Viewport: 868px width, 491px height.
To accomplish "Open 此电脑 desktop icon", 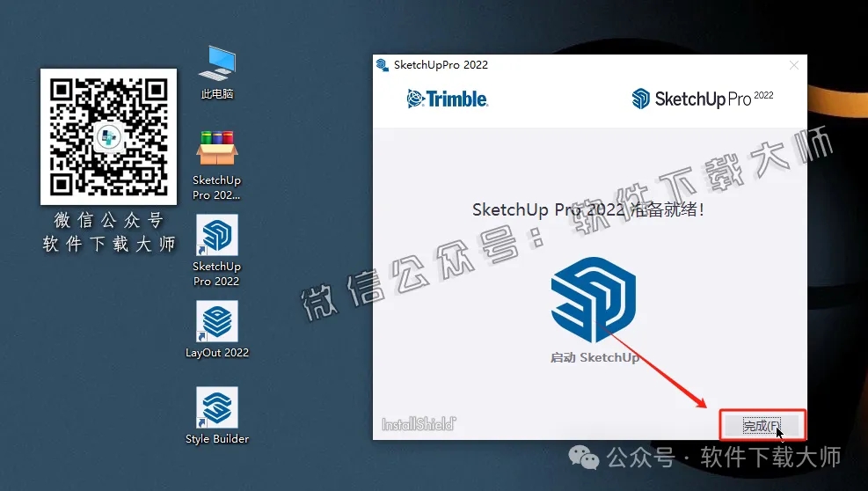I will click(217, 72).
